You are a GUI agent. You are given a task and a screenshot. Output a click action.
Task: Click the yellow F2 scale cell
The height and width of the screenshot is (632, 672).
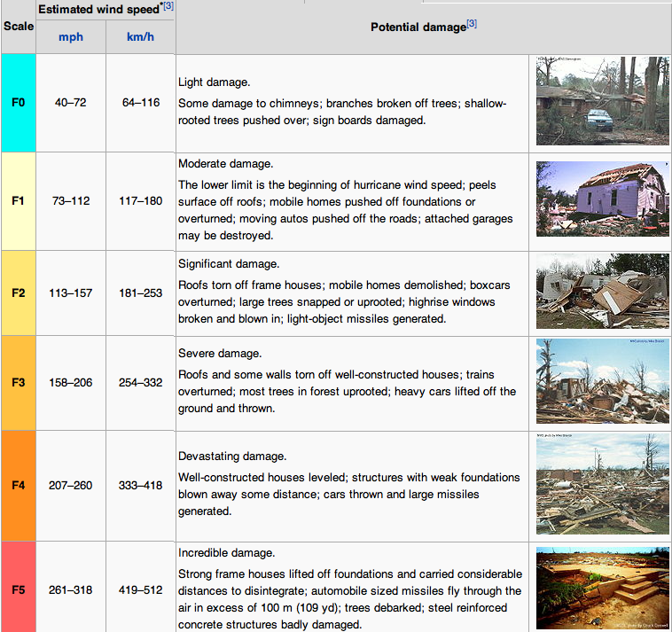pyautogui.click(x=19, y=293)
